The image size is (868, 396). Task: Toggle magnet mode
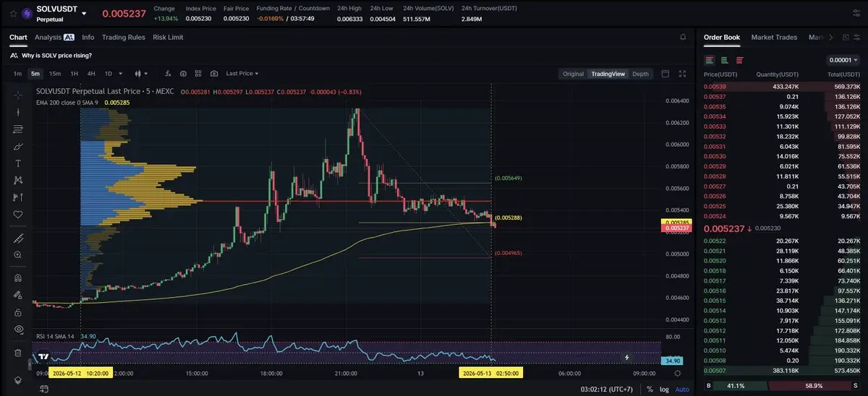pos(18,278)
